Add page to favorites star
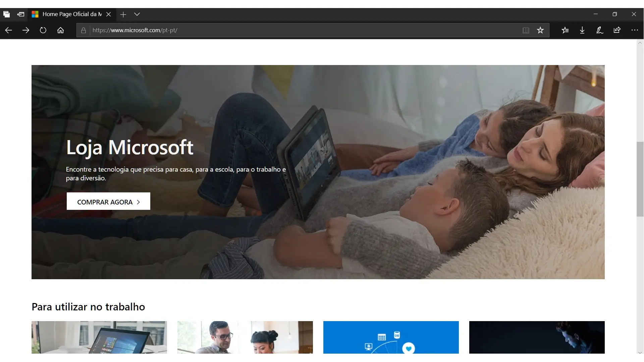The height and width of the screenshot is (362, 644). pyautogui.click(x=540, y=30)
